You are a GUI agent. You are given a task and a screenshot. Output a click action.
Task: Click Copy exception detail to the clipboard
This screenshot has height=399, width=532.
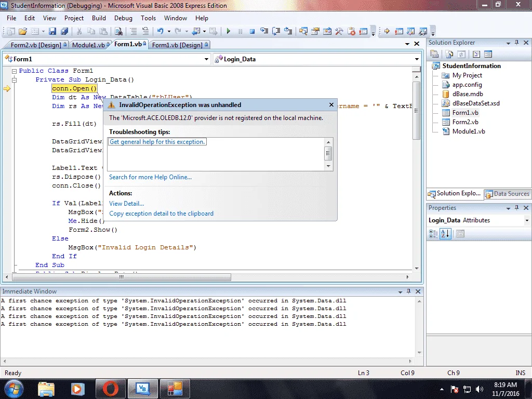click(161, 214)
